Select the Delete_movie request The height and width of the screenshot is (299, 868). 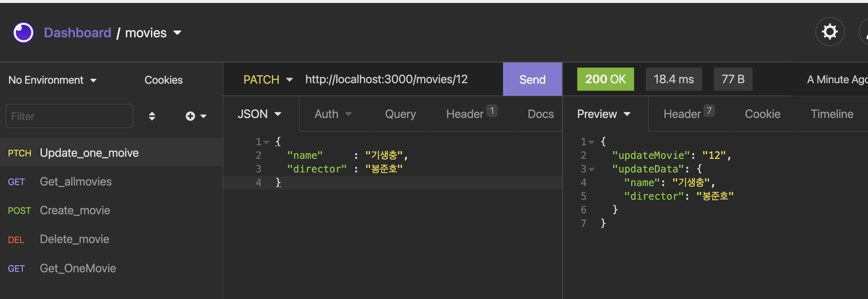coord(74,239)
